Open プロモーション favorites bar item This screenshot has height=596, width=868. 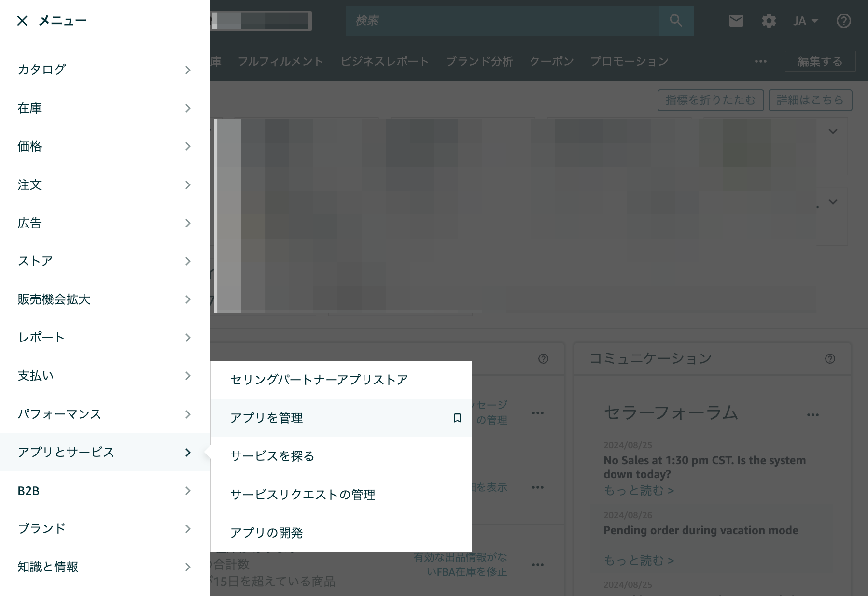point(630,61)
